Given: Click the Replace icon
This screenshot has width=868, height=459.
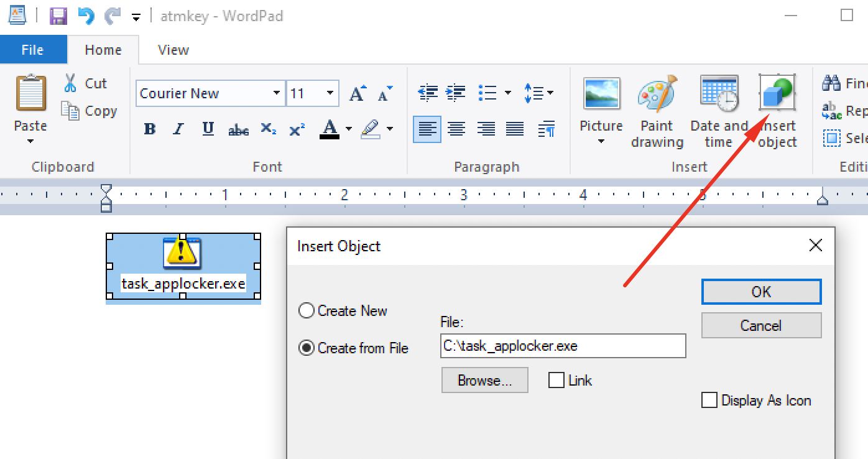Looking at the screenshot, I should point(831,111).
